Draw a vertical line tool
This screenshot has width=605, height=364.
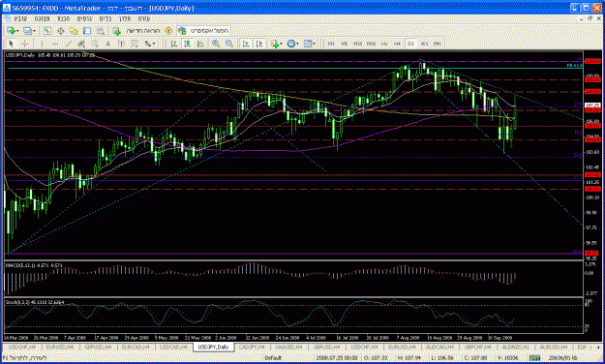42,44
